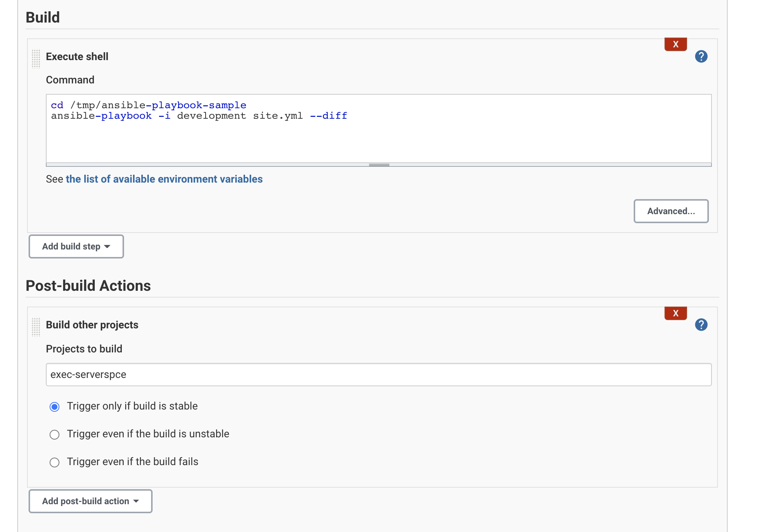Open list of available environment variables

[164, 179]
